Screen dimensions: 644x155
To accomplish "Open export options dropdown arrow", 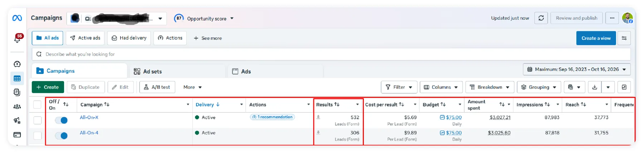I will 608,87.
